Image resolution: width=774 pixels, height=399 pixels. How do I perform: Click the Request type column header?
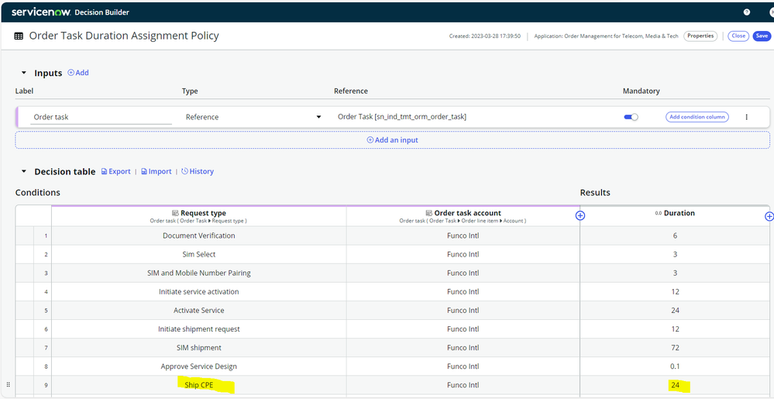click(198, 216)
